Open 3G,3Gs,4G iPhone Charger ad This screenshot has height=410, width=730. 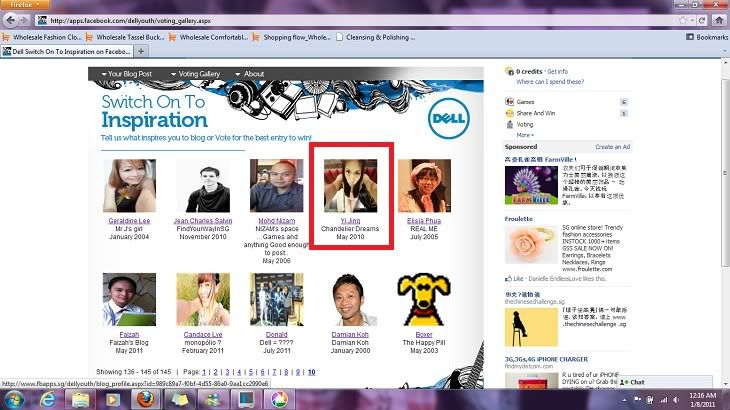[x=546, y=359]
